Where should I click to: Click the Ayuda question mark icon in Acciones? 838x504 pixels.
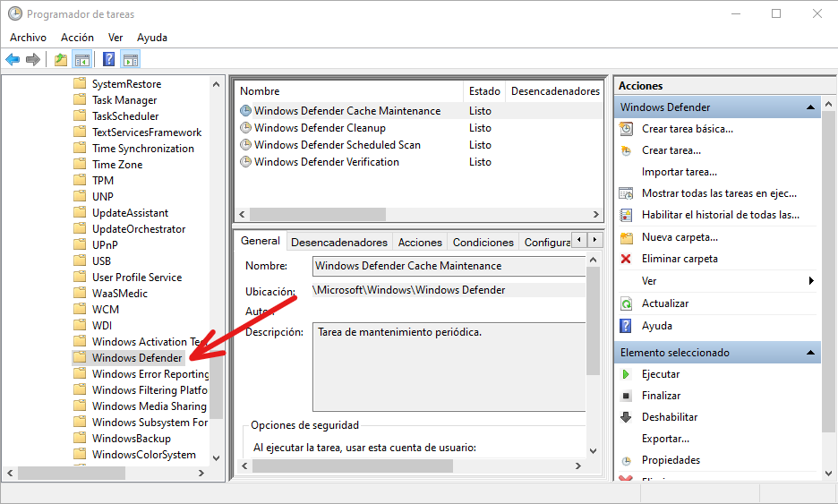pos(626,326)
